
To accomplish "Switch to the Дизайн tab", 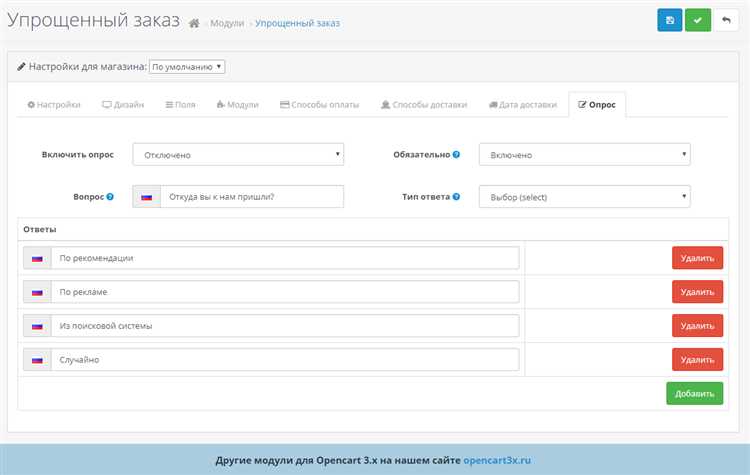I will click(123, 105).
